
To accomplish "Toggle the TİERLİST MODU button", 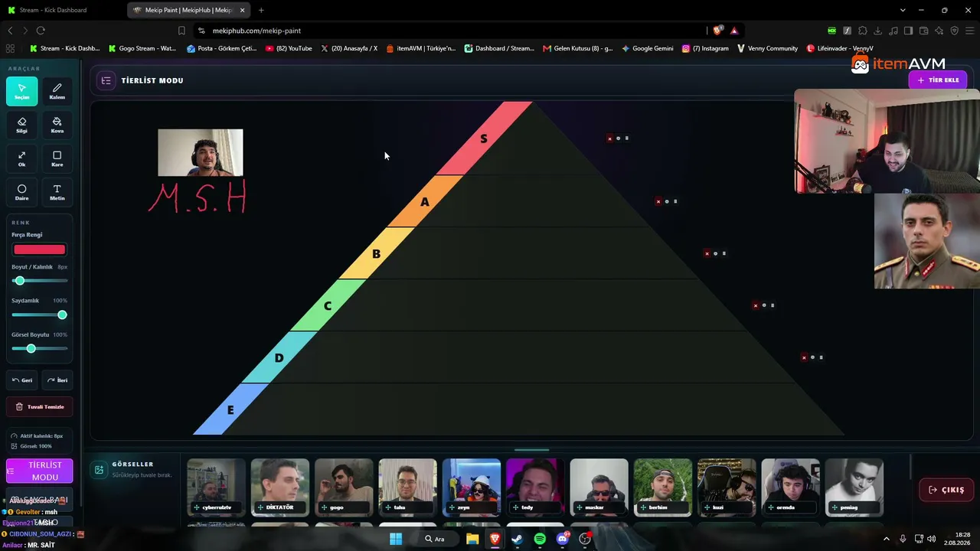I will click(x=40, y=471).
